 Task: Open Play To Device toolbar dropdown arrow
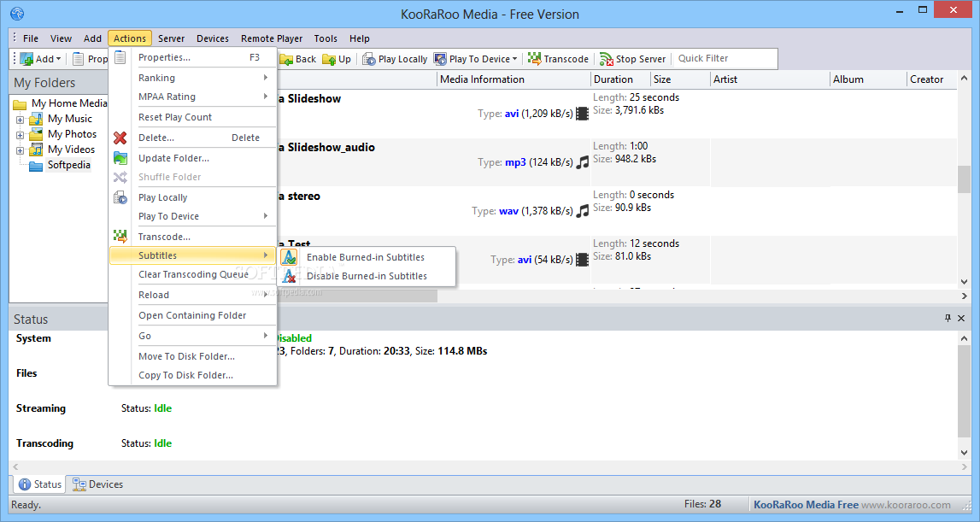click(515, 59)
